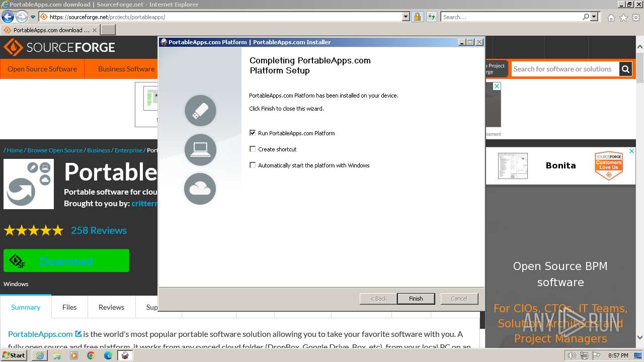Click the five-star rating icons
Image resolution: width=644 pixels, height=362 pixels.
pyautogui.click(x=34, y=230)
